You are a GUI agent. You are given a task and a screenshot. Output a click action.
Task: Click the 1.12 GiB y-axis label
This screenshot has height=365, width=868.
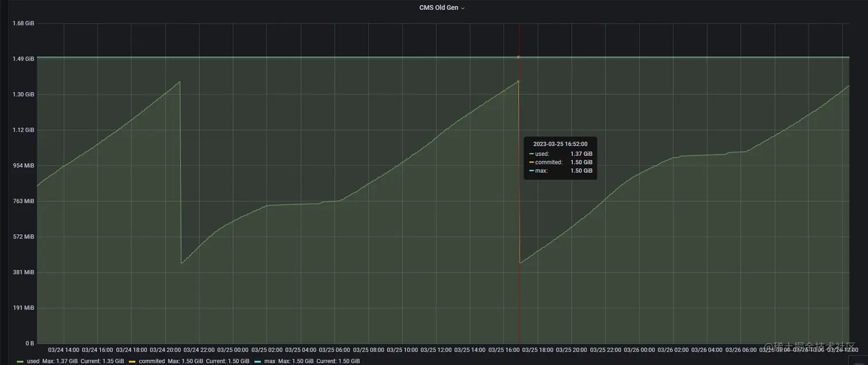[24, 130]
